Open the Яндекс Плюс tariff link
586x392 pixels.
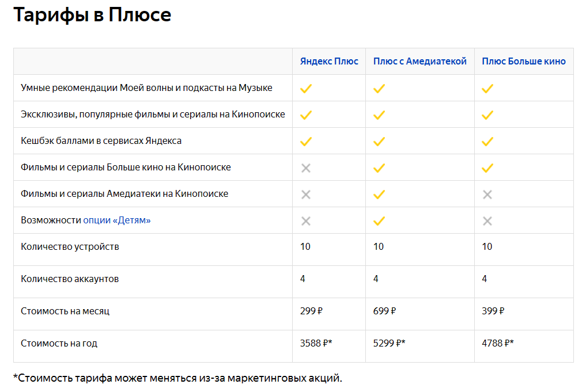pos(329,61)
